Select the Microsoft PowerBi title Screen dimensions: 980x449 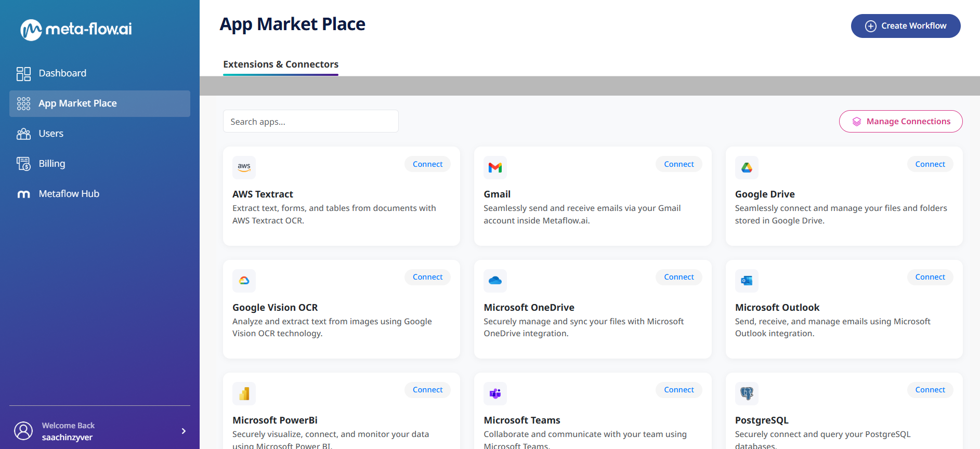pos(275,420)
